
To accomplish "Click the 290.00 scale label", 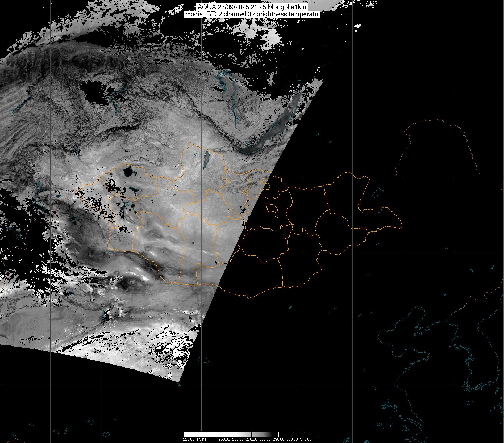I will (278, 439).
